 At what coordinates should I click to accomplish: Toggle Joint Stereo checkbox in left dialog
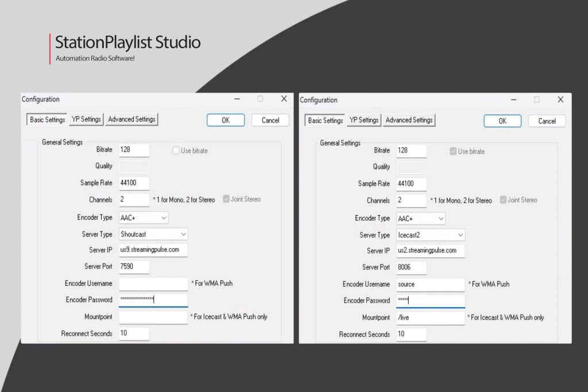pos(226,199)
